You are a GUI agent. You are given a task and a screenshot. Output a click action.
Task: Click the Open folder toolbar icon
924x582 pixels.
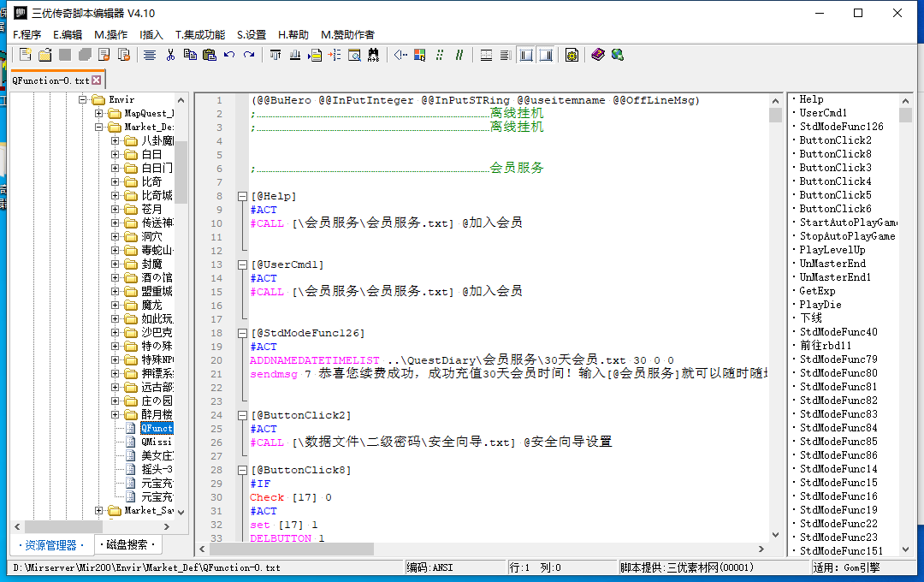tap(44, 55)
